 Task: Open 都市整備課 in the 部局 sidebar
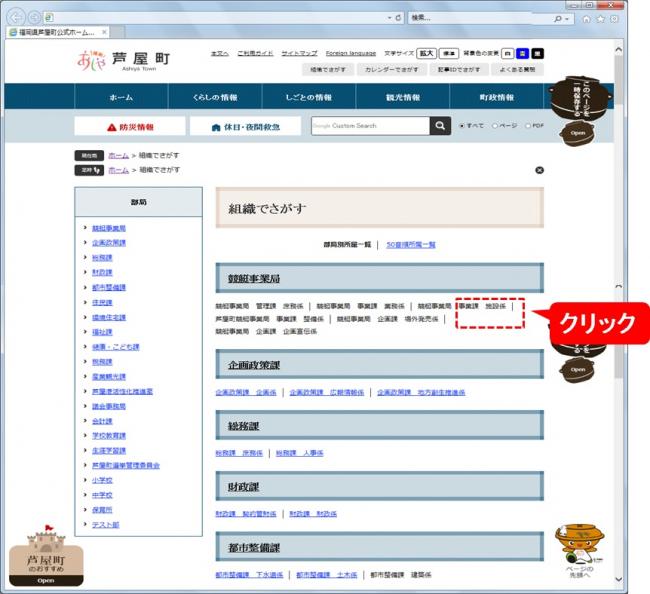(109, 287)
